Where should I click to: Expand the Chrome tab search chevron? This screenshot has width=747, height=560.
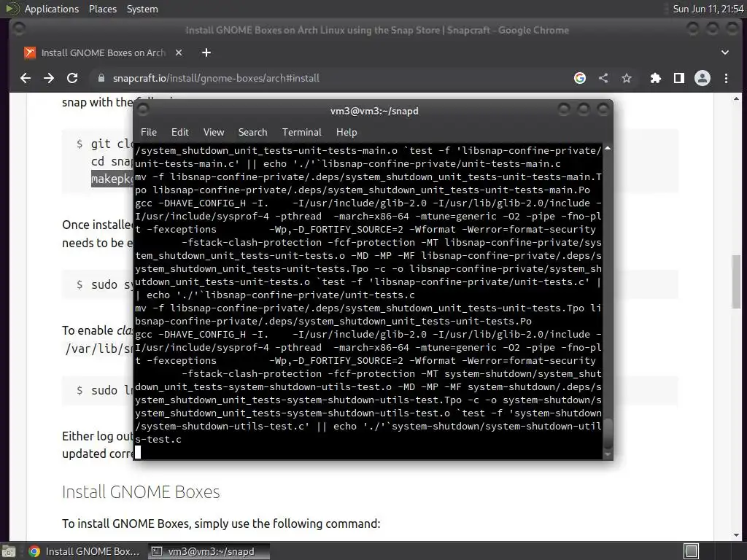coord(725,52)
